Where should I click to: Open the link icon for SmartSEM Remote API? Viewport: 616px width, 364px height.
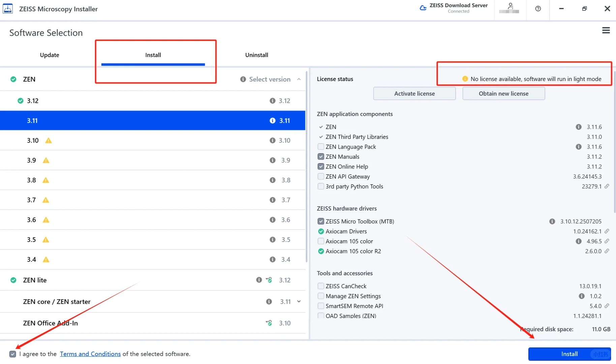tap(607, 306)
